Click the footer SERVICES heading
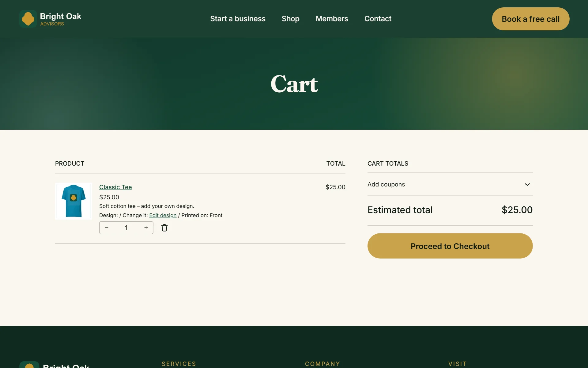Viewport: 588px width, 368px height. pos(179,364)
